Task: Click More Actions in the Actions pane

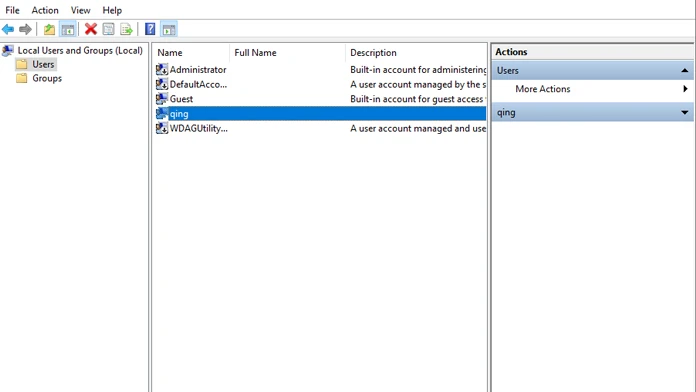Action: 543,89
